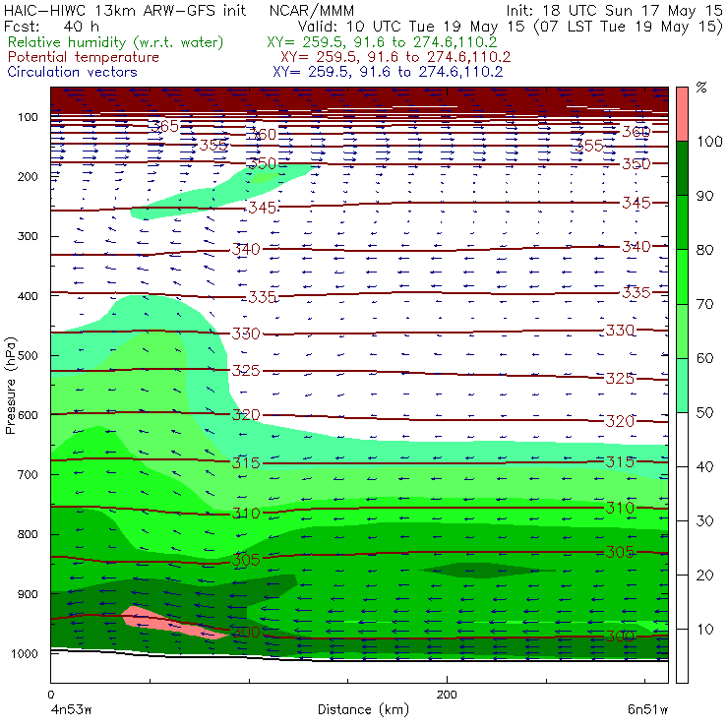The height and width of the screenshot is (728, 728).
Task: Click the "%" unit above the colorbar
Action: (x=701, y=87)
